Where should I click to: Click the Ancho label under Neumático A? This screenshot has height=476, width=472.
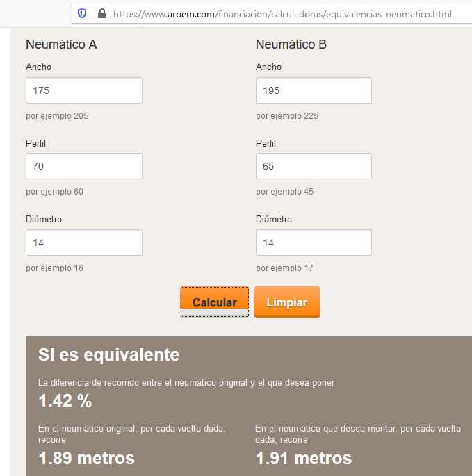[38, 67]
